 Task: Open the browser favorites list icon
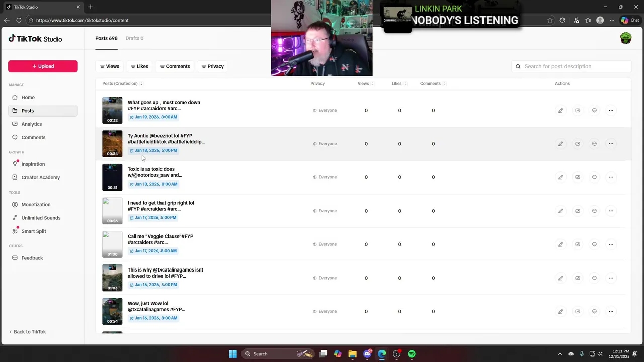click(x=588, y=20)
